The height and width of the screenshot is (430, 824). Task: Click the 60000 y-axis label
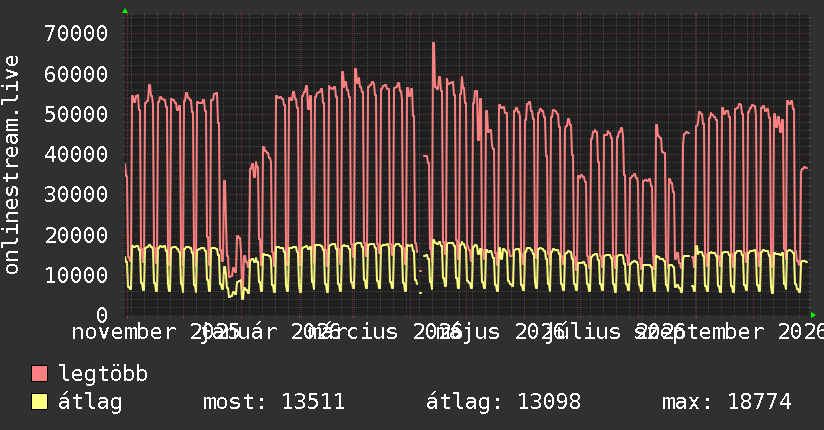point(76,74)
